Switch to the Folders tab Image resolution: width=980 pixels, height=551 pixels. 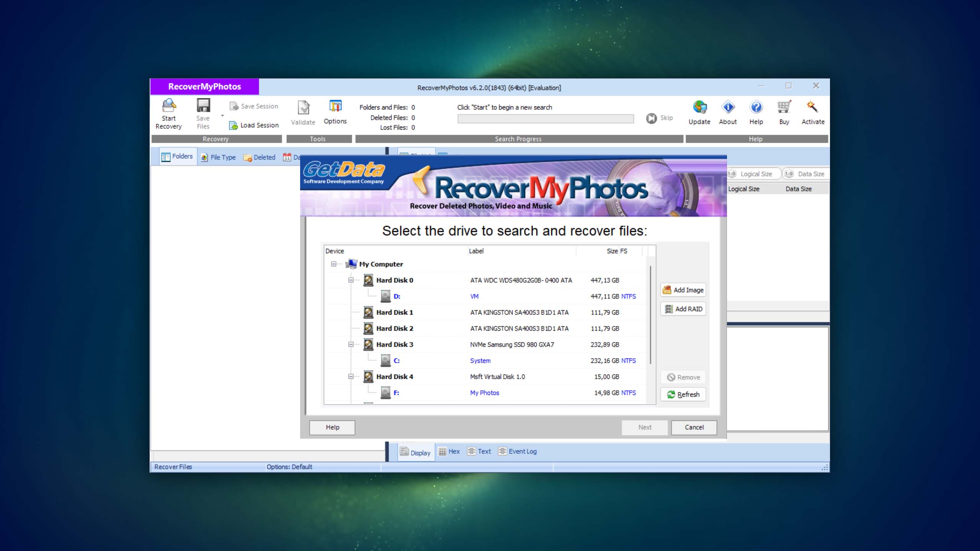point(177,156)
